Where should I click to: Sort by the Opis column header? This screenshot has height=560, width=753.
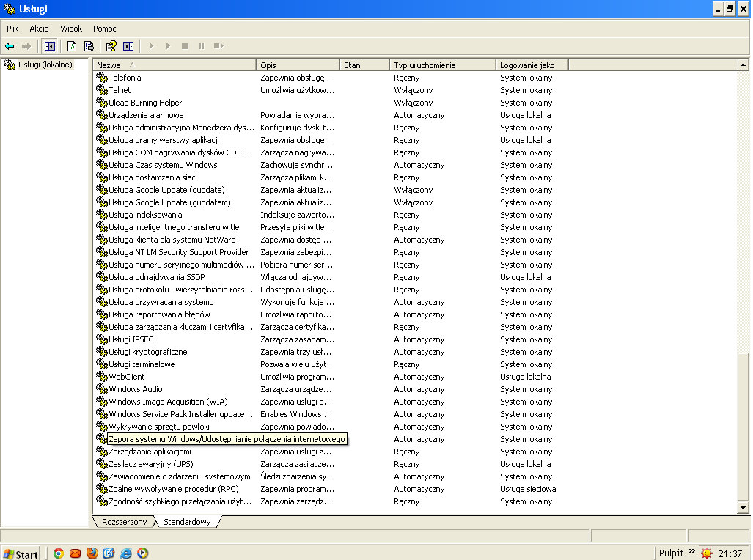coord(298,65)
